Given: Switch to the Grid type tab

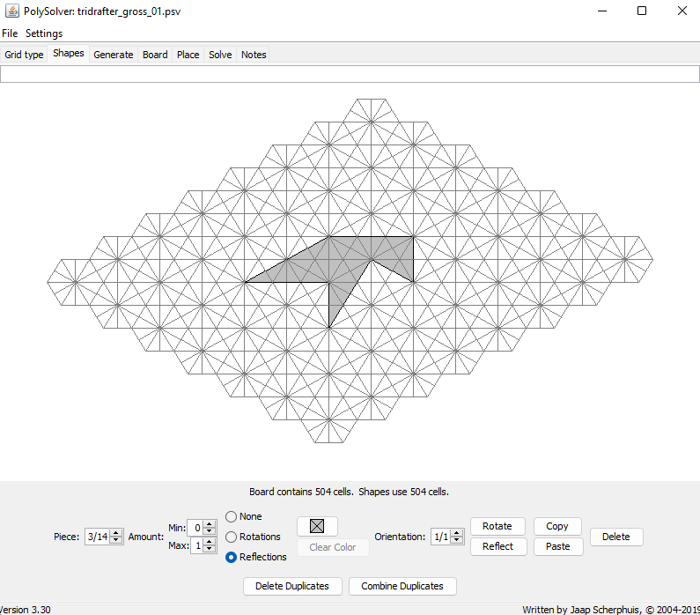Looking at the screenshot, I should click(x=24, y=55).
